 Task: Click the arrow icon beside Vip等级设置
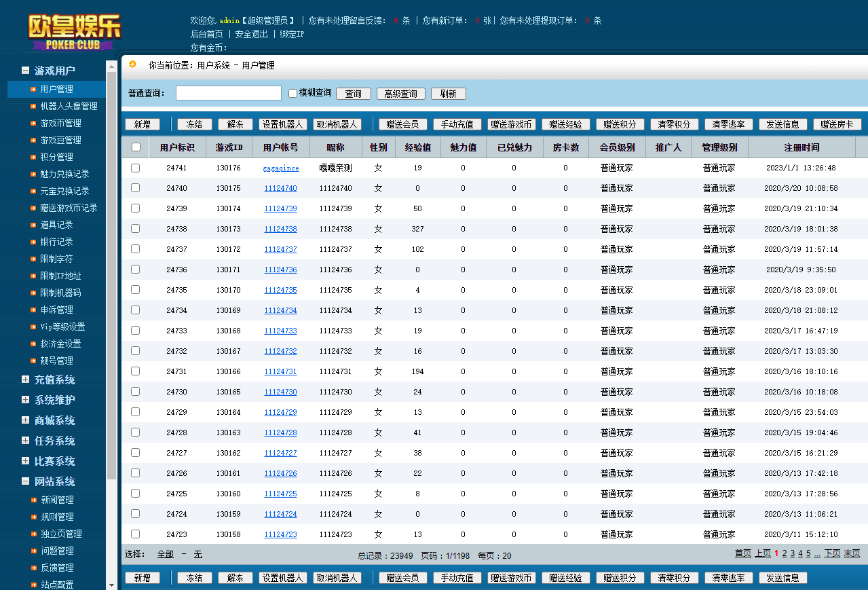tap(33, 327)
